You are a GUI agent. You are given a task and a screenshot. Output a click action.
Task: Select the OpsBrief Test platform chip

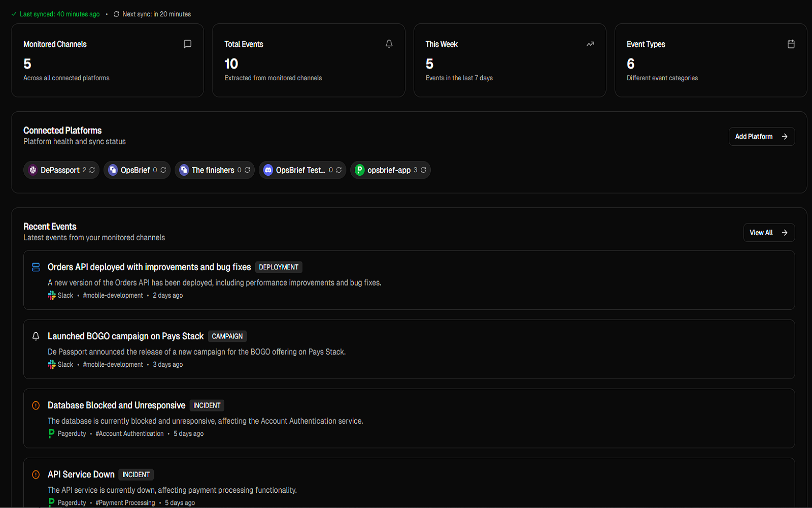pyautogui.click(x=302, y=170)
